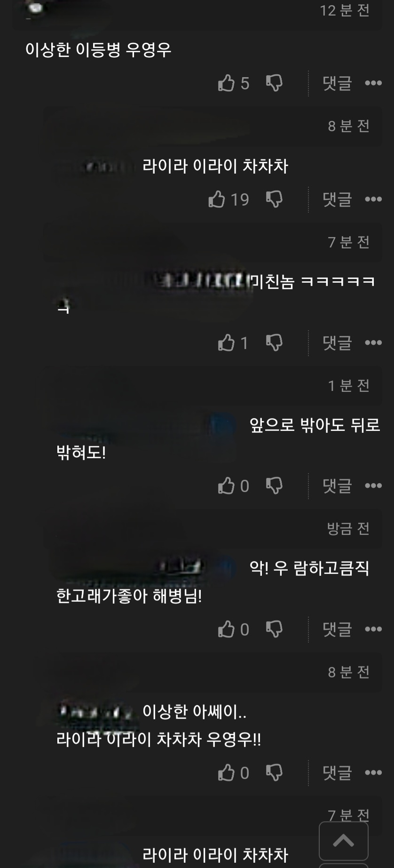Screen dimensions: 394x868
Task: Open more options for '이상한 아쎄이..' comment
Action: click(x=373, y=772)
